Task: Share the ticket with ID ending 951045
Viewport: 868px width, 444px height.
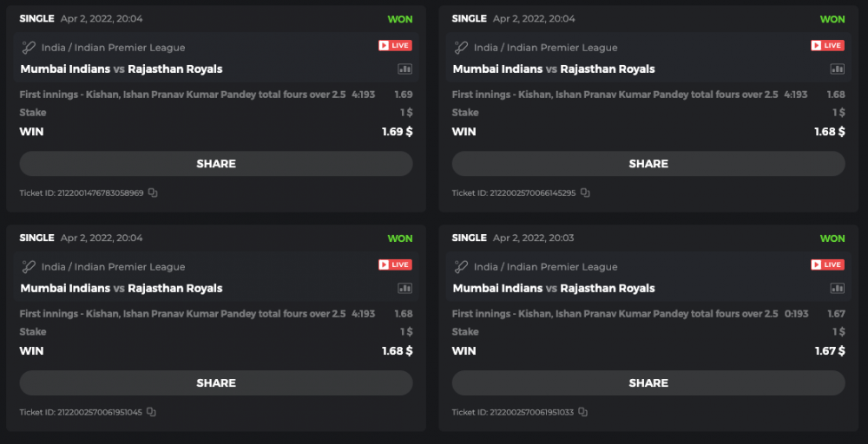Action: 216,383
